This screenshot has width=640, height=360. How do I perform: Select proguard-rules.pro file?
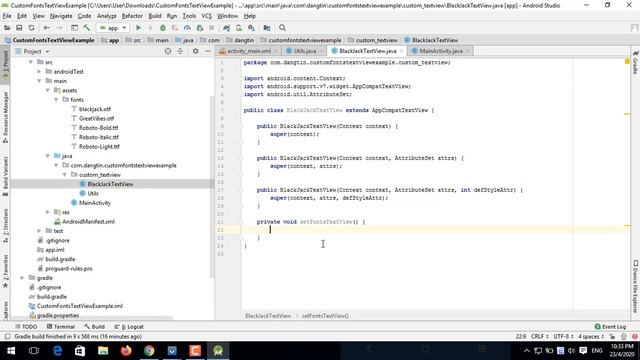click(69, 269)
